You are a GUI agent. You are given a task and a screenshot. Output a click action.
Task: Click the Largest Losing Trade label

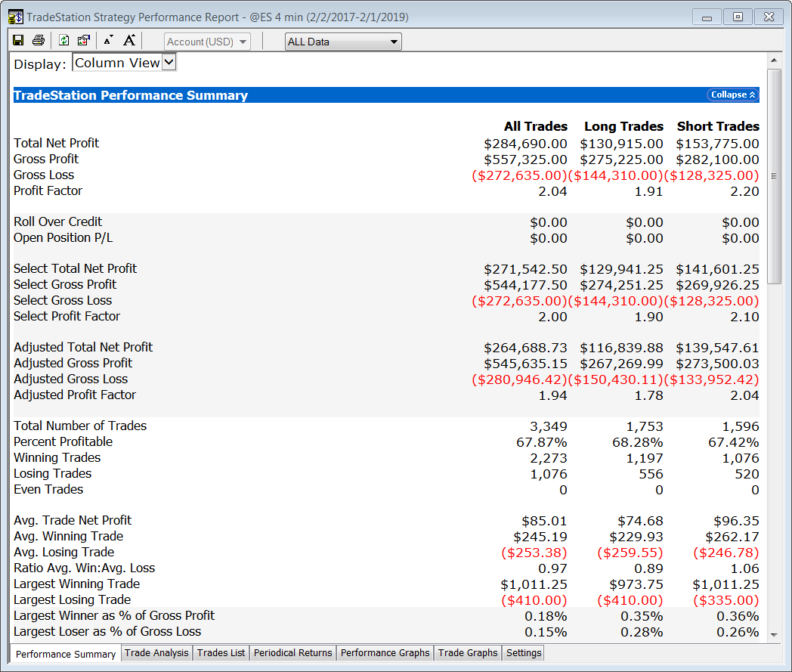[x=73, y=599]
